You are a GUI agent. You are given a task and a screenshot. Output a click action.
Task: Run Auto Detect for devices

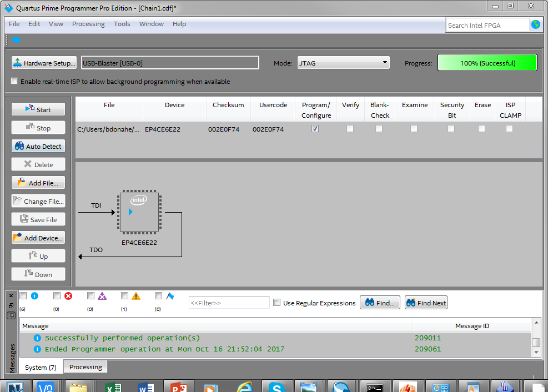click(x=38, y=146)
